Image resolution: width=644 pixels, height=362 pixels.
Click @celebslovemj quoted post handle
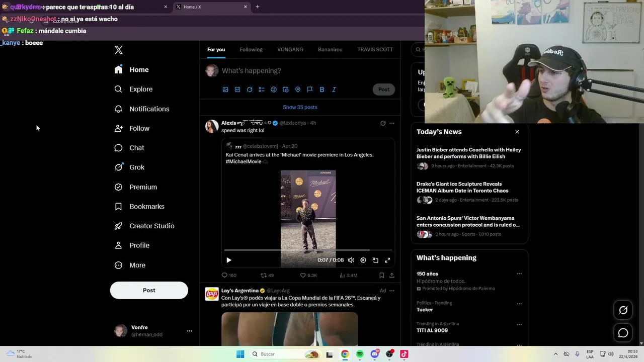260,146
